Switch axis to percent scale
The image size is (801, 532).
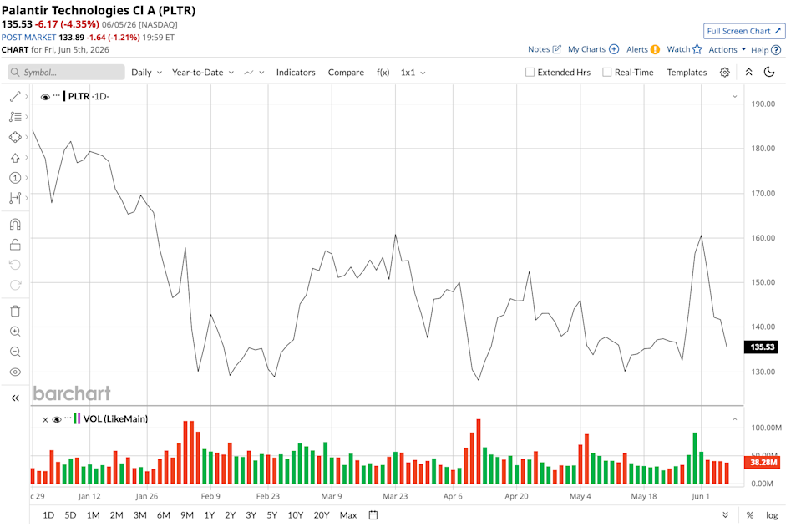[749, 515]
